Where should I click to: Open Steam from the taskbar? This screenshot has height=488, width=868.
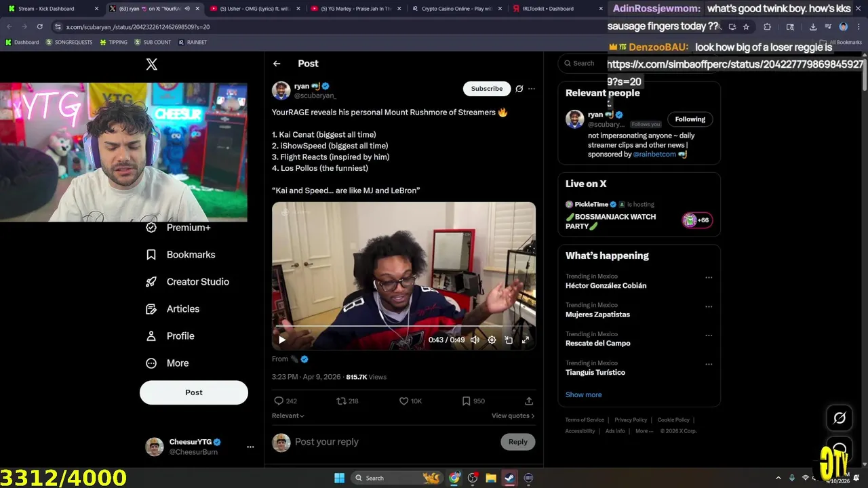coord(509,478)
